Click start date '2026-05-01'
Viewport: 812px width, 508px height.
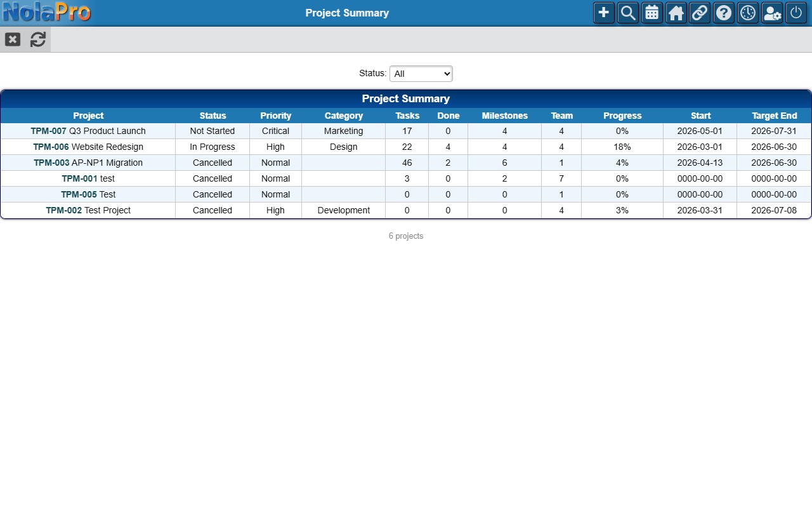click(700, 131)
